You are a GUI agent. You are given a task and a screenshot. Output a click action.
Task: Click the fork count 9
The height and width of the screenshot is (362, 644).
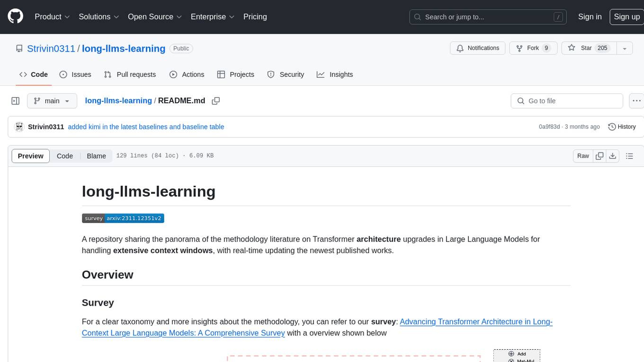pyautogui.click(x=546, y=48)
